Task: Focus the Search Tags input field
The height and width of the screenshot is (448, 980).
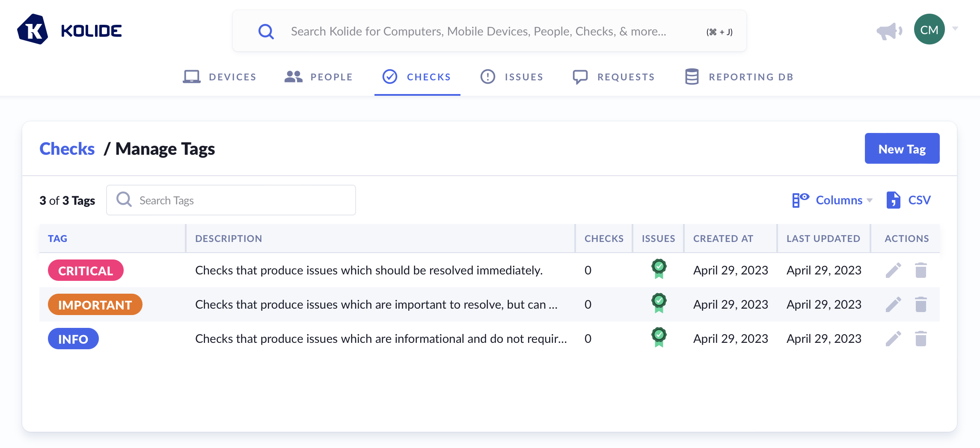Action: pyautogui.click(x=240, y=200)
